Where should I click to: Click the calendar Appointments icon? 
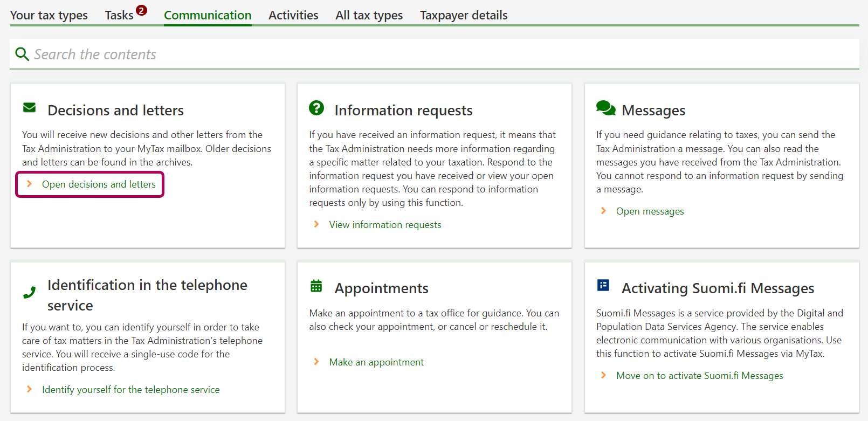click(316, 286)
